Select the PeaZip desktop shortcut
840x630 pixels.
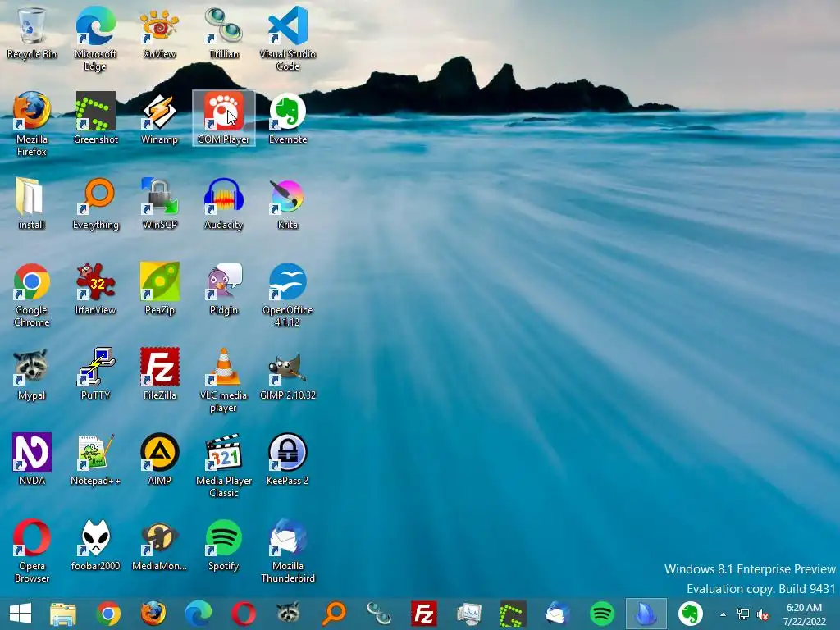160,289
